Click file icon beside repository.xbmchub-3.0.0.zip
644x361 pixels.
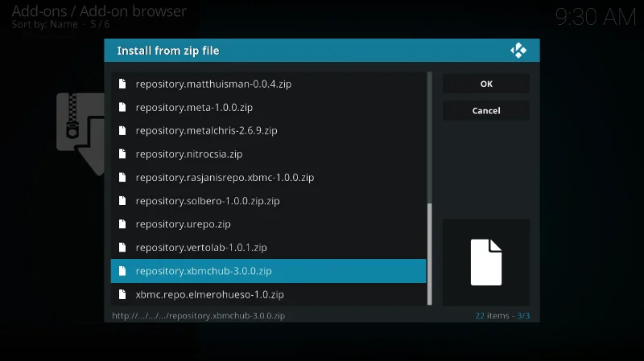[x=122, y=271]
